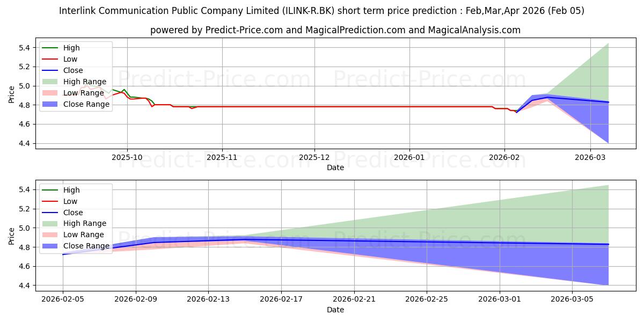The width and height of the screenshot is (644, 322).
Task: Select blue Close Range swatch in top legend
Action: tap(52, 104)
